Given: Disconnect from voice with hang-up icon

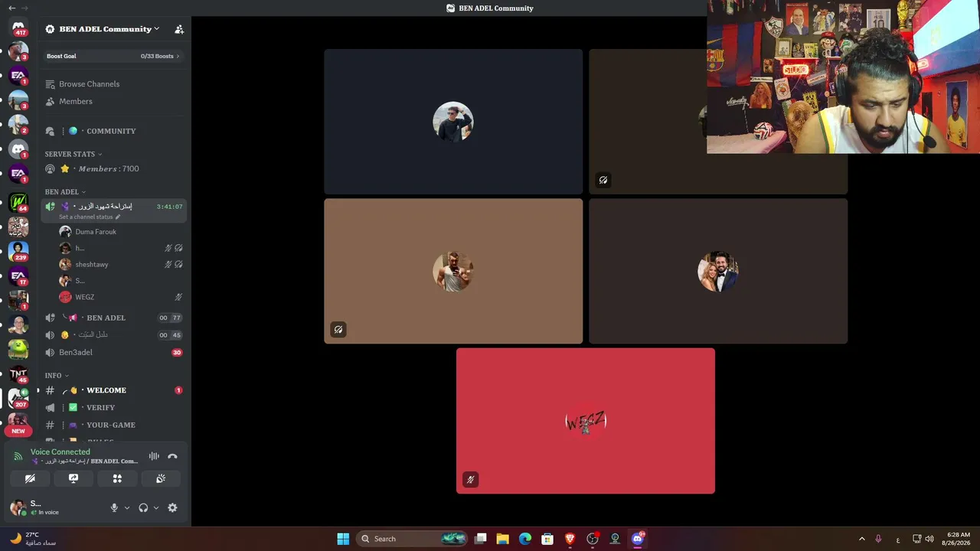Looking at the screenshot, I should click(172, 456).
